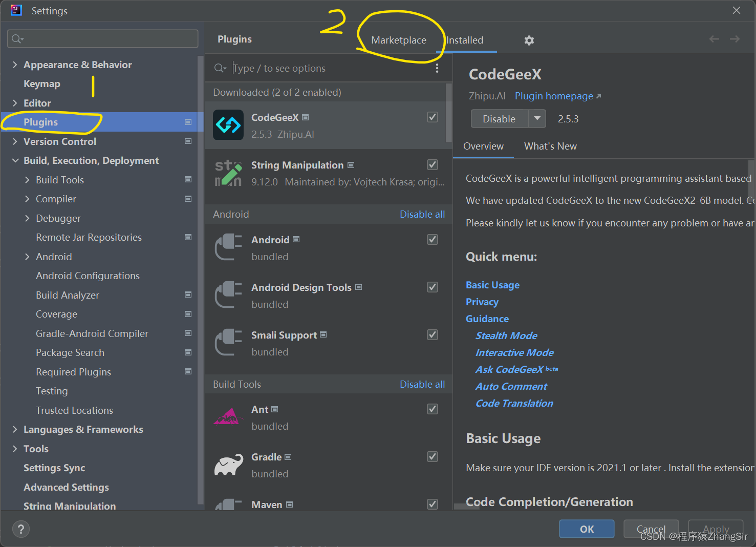Toggle the Gradle plugin checkbox
The width and height of the screenshot is (756, 547).
tap(433, 456)
